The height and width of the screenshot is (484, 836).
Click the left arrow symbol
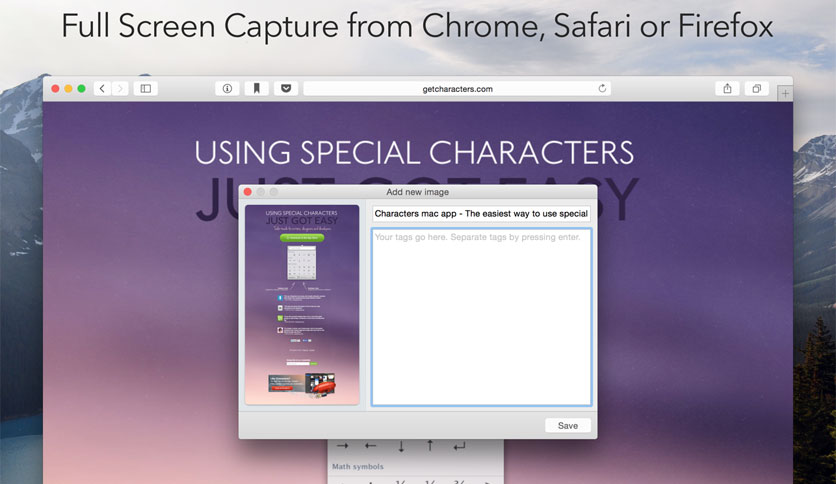371,446
